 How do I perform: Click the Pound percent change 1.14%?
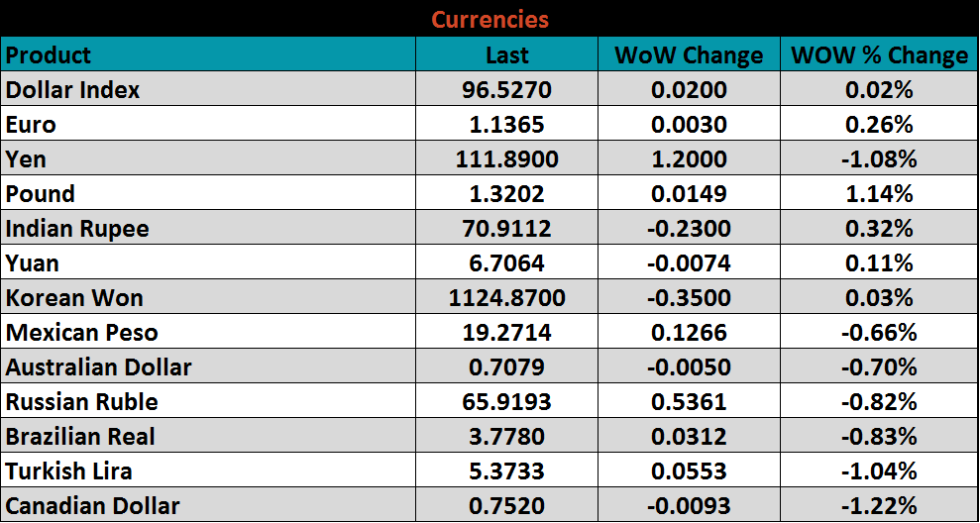(879, 194)
